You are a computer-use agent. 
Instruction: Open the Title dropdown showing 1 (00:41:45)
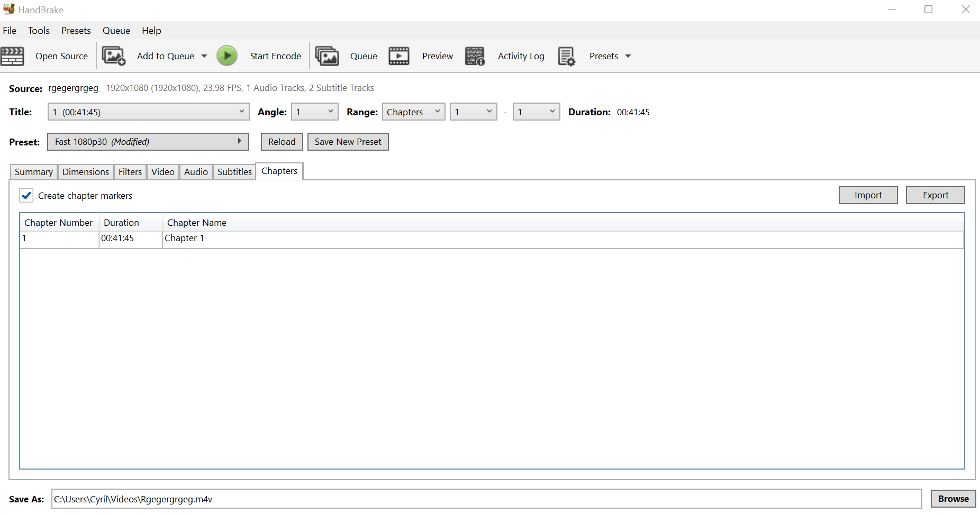[148, 112]
